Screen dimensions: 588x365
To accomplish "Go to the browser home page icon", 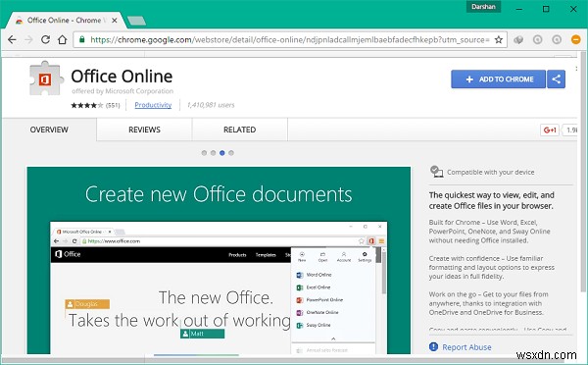I will (x=63, y=39).
